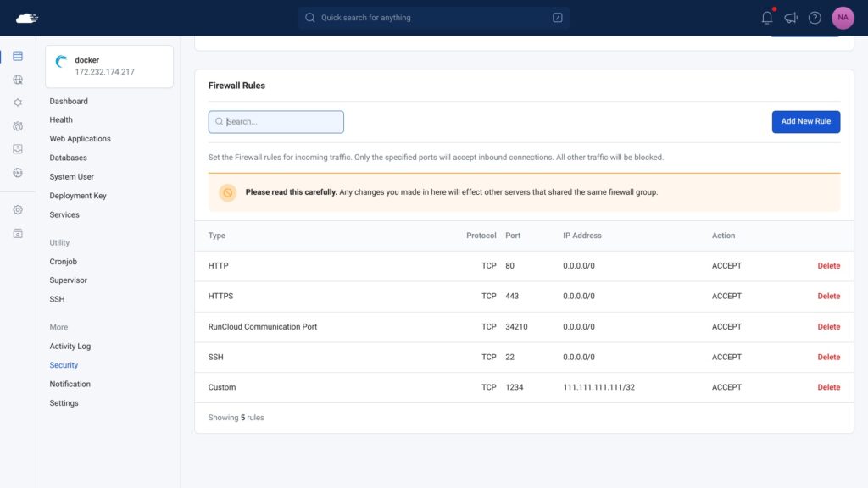Open the gear settings icon in left rail
Viewport: 868px width, 488px height.
click(x=18, y=210)
